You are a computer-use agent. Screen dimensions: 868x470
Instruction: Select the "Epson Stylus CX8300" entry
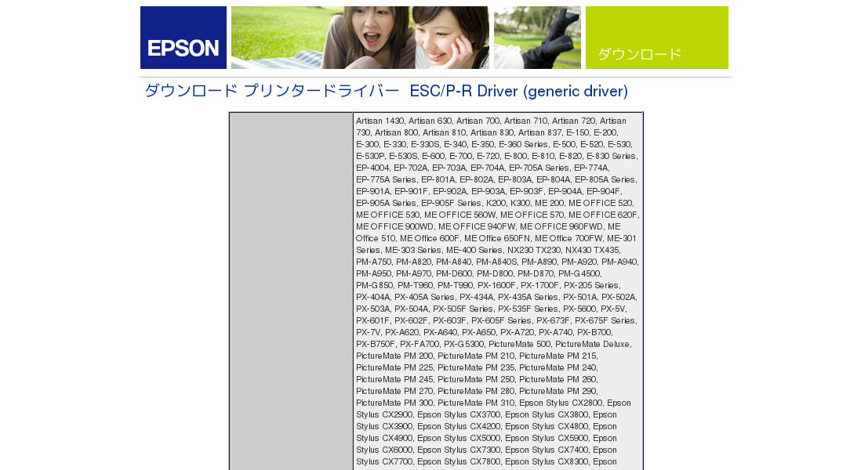(x=547, y=461)
